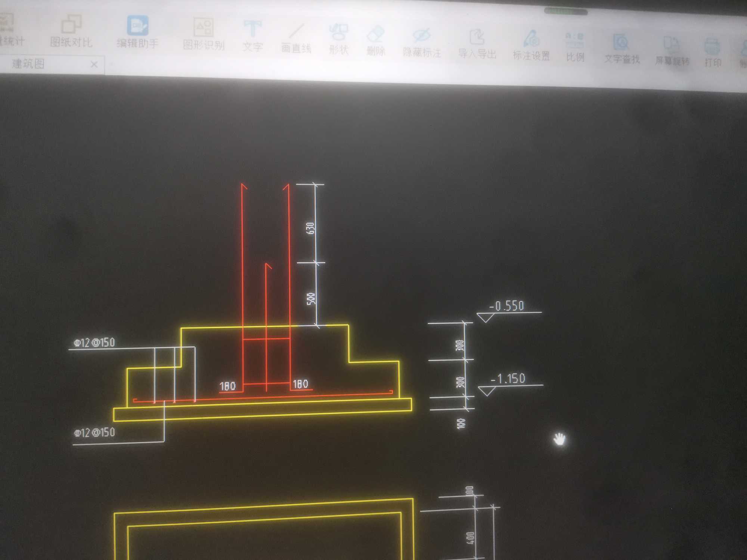Click the 400 dimension in lower drawing
Image resolution: width=747 pixels, height=560 pixels.
click(470, 538)
